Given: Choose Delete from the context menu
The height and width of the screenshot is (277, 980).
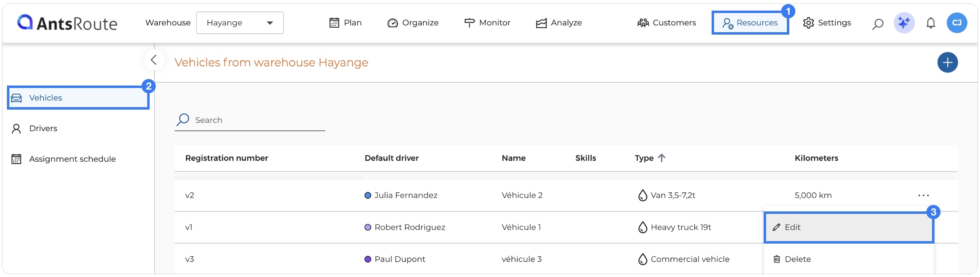Looking at the screenshot, I should 849,259.
